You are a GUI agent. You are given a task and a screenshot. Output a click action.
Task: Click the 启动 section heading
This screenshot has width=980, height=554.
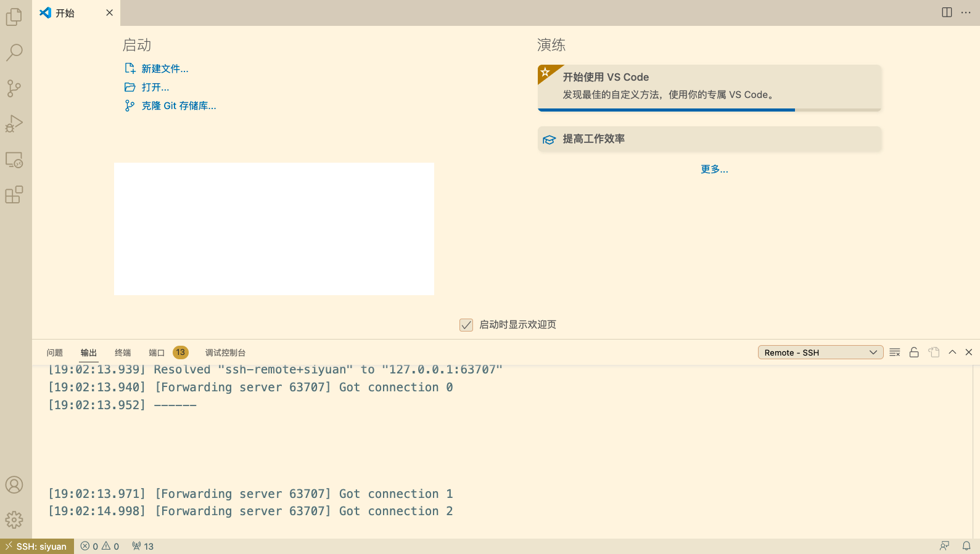pyautogui.click(x=137, y=45)
